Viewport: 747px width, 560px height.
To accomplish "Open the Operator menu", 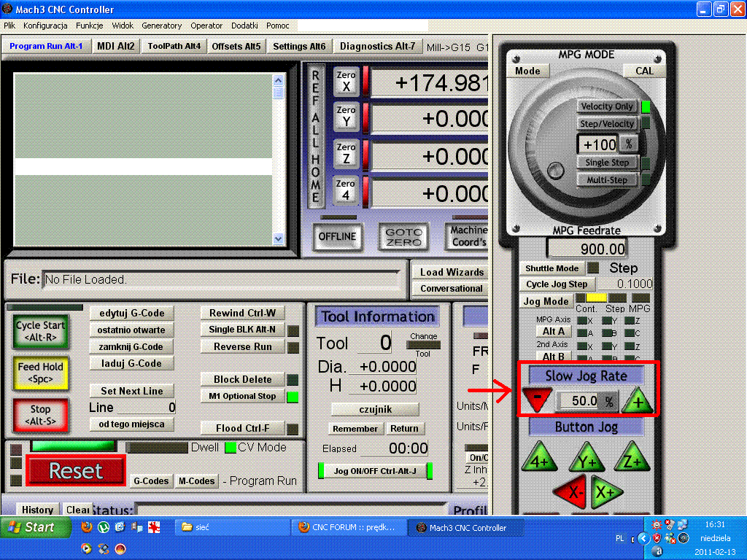I will [x=206, y=26].
